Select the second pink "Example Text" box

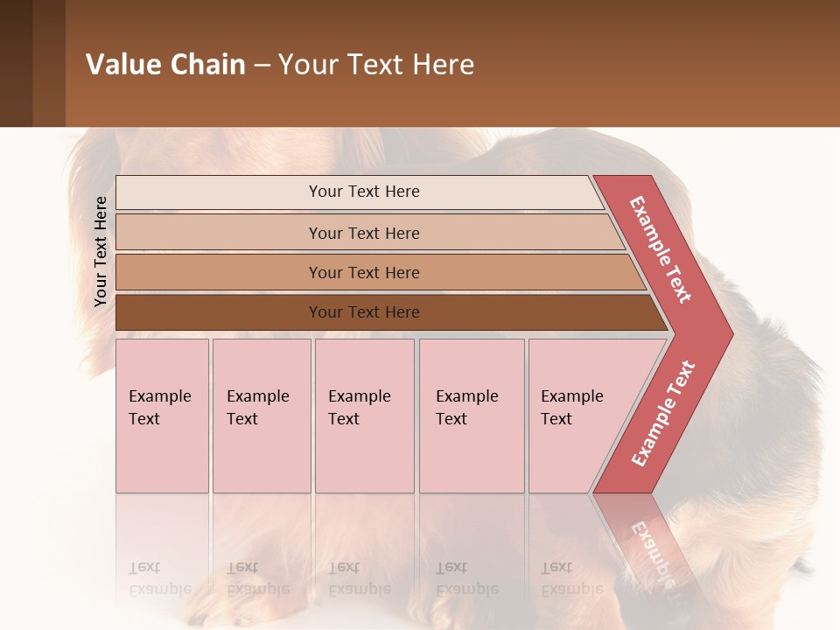tap(261, 415)
